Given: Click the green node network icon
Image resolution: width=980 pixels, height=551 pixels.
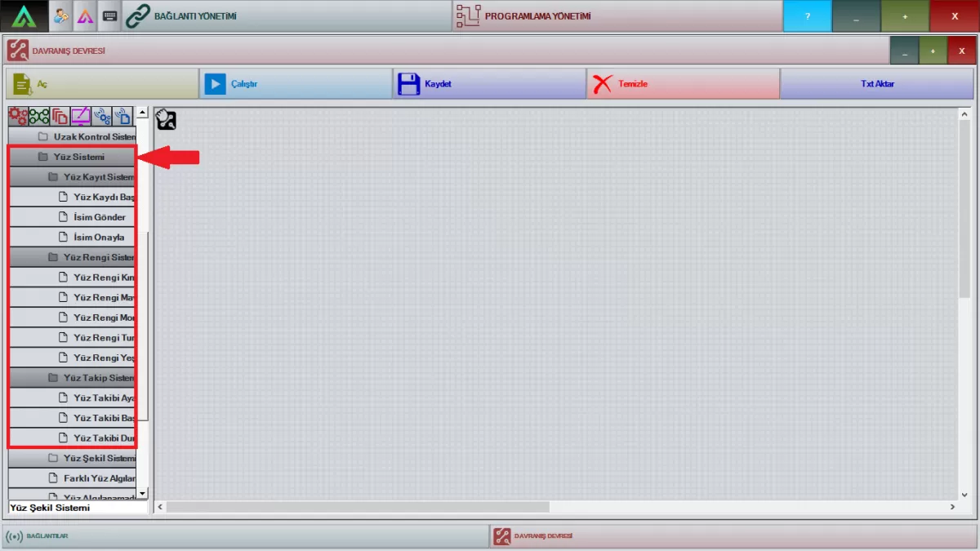Looking at the screenshot, I should click(39, 116).
